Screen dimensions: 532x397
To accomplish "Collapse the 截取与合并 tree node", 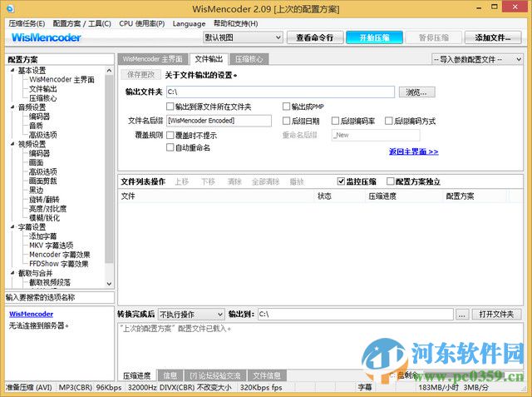I will (13, 273).
